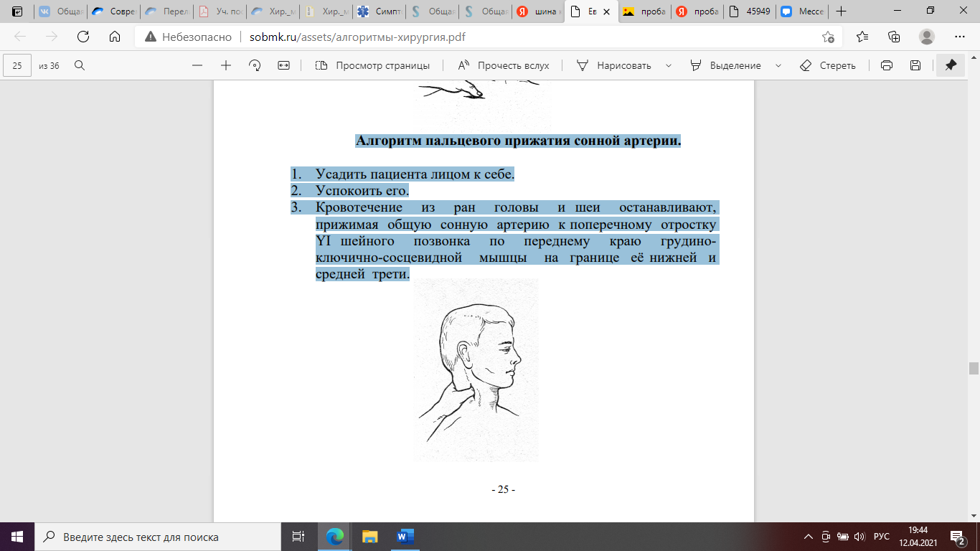Click the page number field showing 25
This screenshot has height=551, width=980.
[x=18, y=65]
